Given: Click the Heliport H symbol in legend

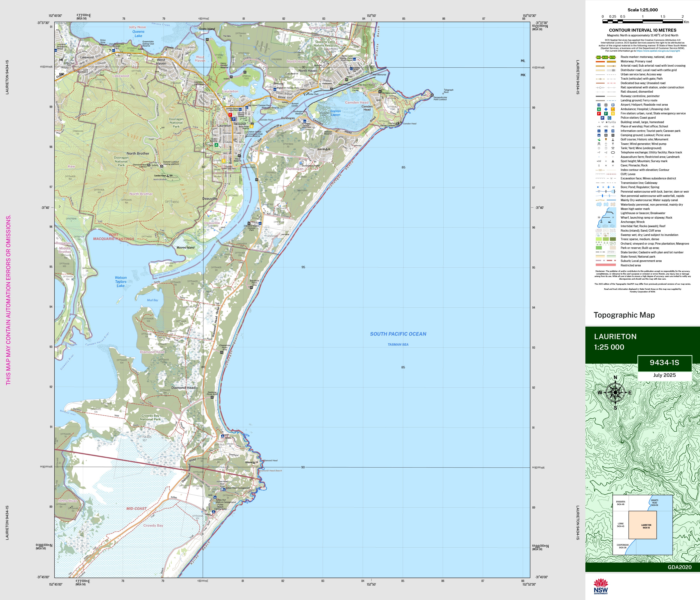Looking at the screenshot, I should pyautogui.click(x=606, y=105).
